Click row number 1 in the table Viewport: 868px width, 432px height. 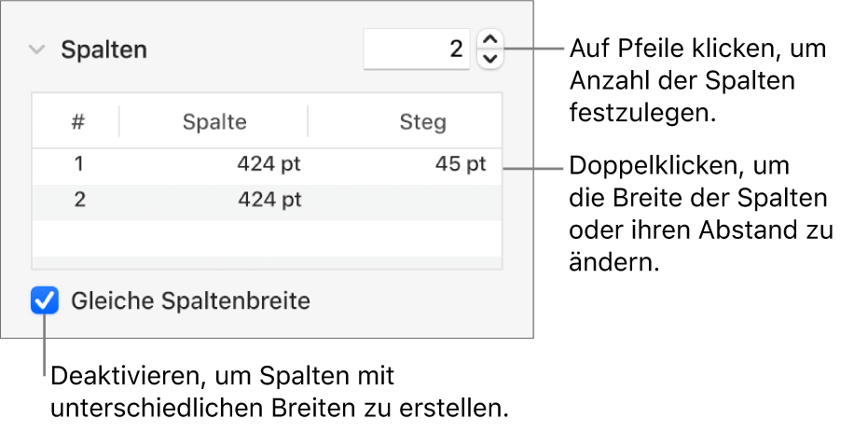[x=79, y=165]
